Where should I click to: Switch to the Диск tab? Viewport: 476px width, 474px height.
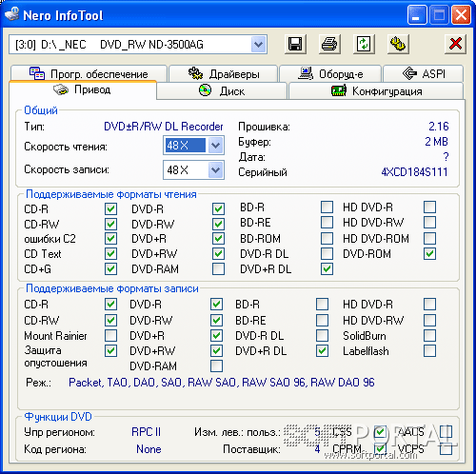click(222, 91)
